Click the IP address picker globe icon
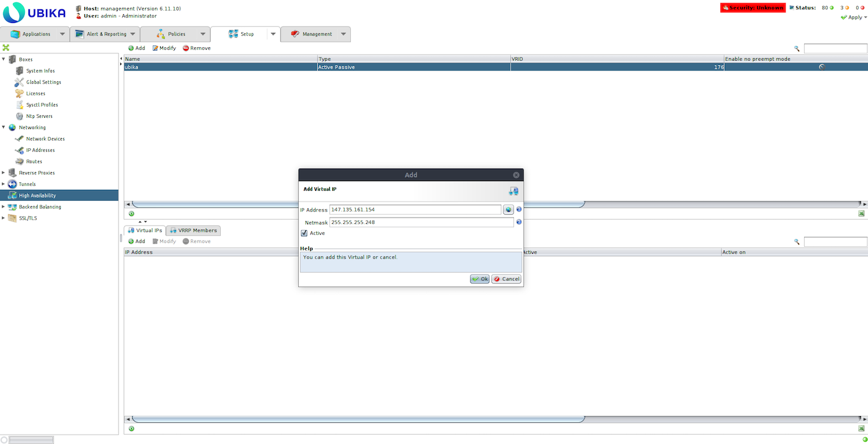This screenshot has width=868, height=444. pos(508,210)
